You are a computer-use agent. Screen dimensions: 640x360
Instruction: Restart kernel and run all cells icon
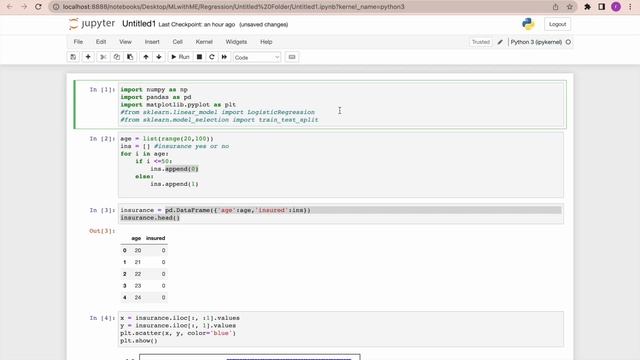pos(224,57)
